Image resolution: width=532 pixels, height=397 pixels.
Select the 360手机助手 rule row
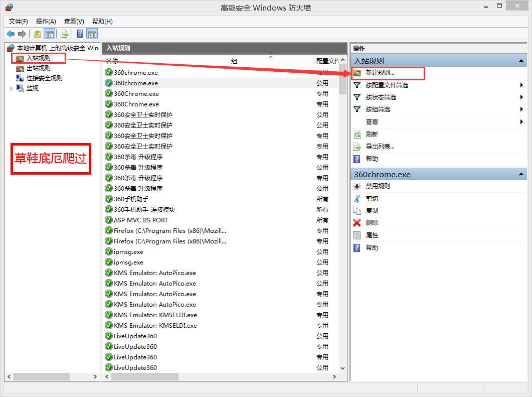221,199
